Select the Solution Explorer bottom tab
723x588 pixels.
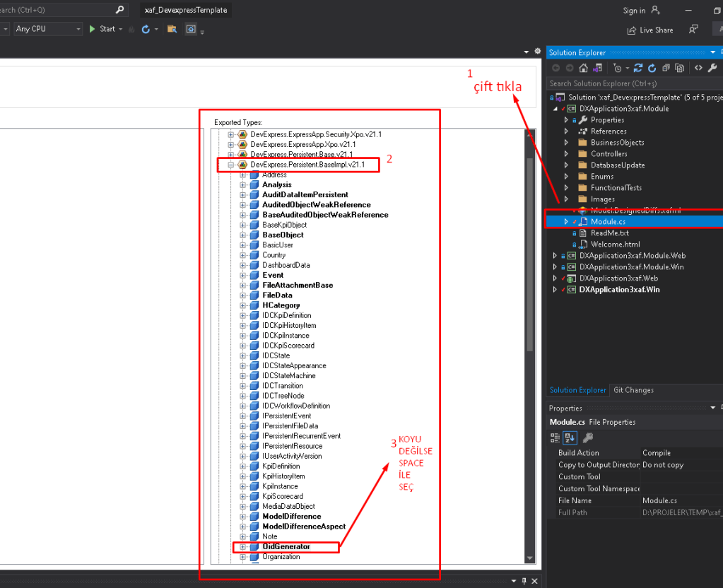coord(577,390)
